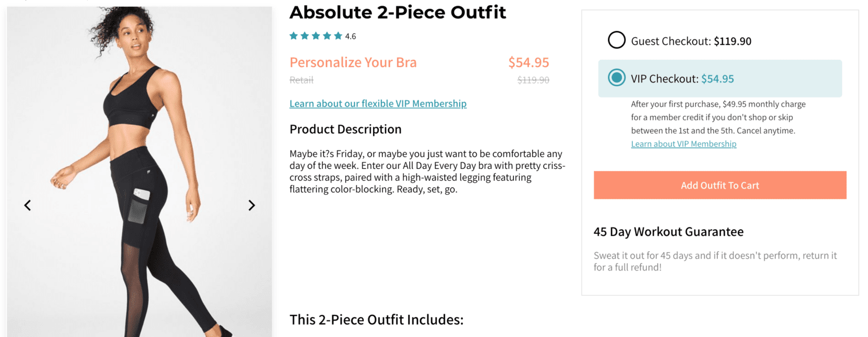868x337 pixels.
Task: Click the Product Description section header
Action: coord(345,129)
